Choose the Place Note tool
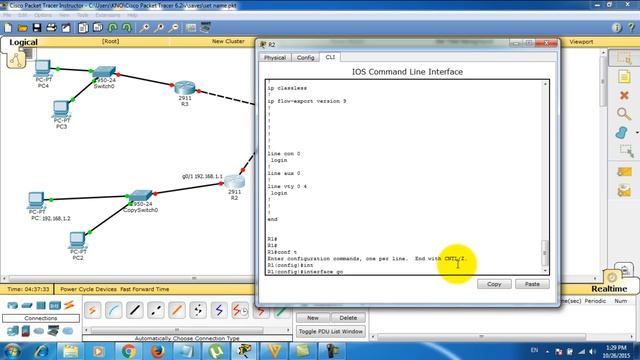The width and height of the screenshot is (640, 360). pyautogui.click(x=624, y=77)
